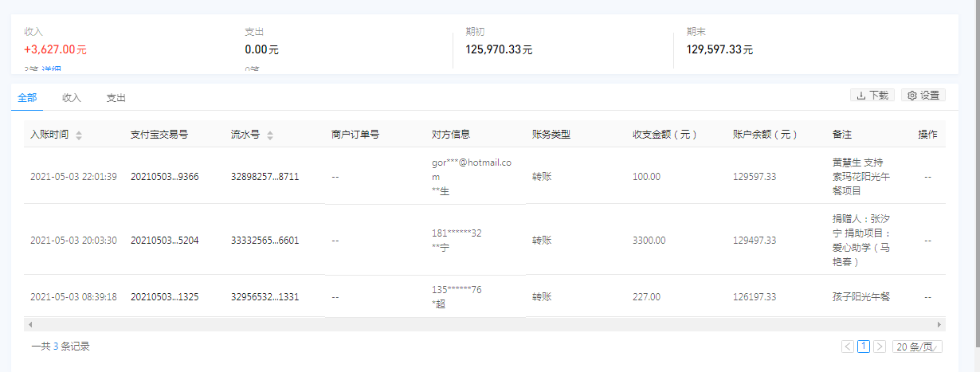
Task: Click transaction number 20210503...9366
Action: point(164,177)
